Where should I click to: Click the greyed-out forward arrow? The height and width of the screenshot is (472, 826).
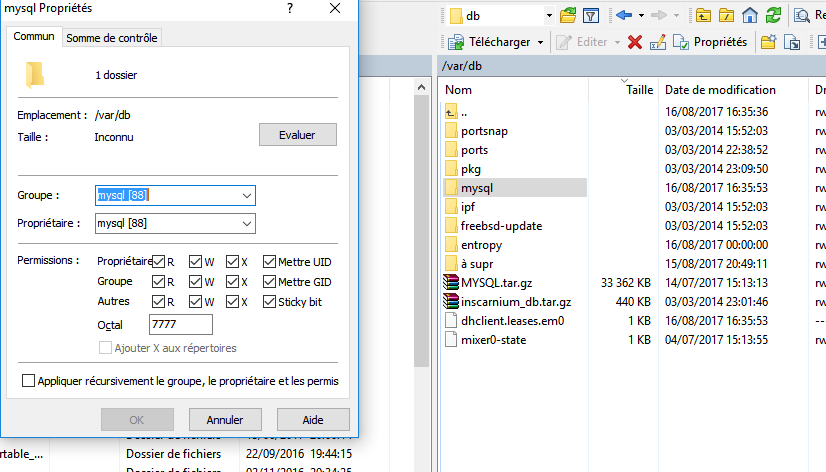pos(658,15)
